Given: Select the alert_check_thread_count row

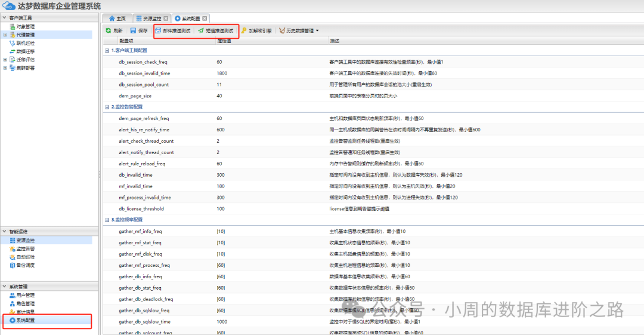Looking at the screenshot, I should (x=373, y=141).
